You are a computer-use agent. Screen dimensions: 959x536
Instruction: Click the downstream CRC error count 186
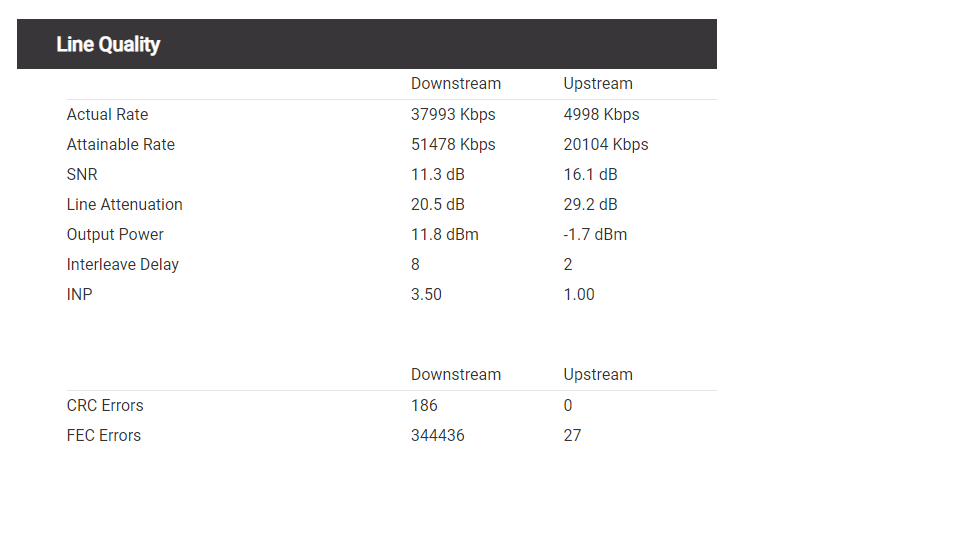click(x=424, y=405)
